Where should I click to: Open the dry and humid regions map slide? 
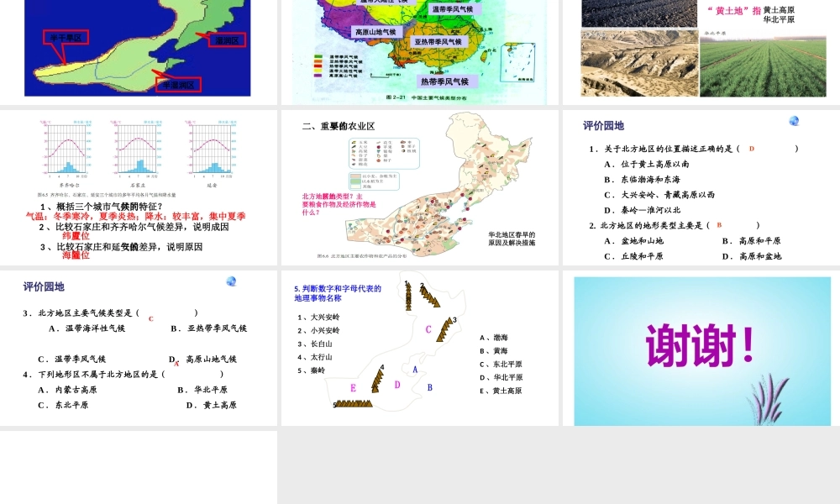[139, 52]
